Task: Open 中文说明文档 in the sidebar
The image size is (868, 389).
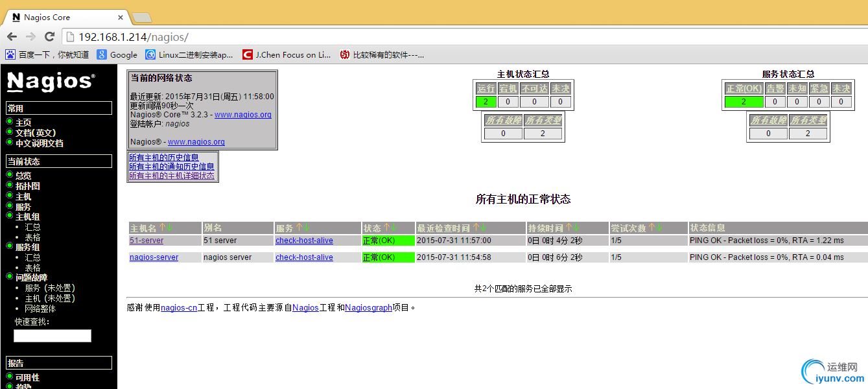Action: (x=40, y=143)
